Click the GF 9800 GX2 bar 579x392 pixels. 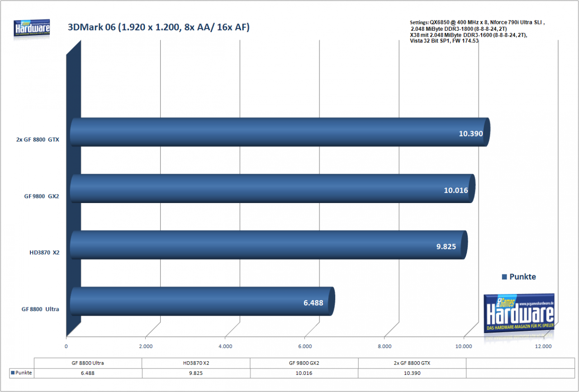click(x=272, y=189)
